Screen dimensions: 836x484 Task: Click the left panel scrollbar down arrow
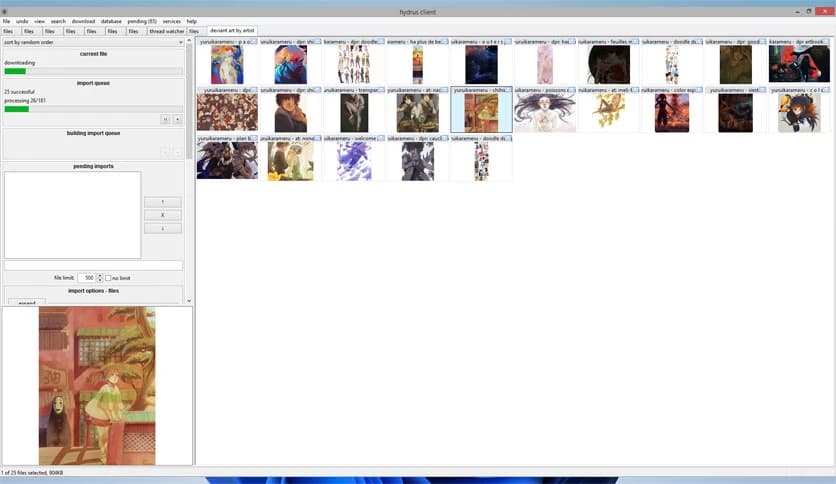[x=189, y=301]
